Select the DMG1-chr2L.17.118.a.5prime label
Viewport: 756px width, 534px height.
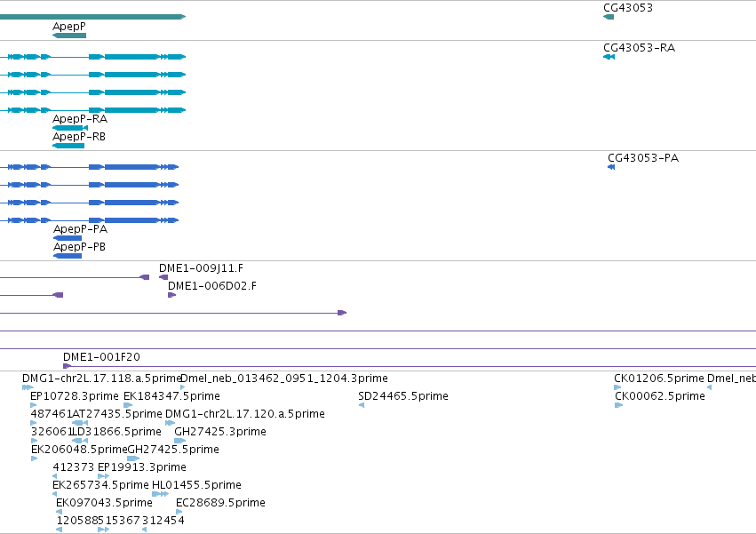(101, 379)
